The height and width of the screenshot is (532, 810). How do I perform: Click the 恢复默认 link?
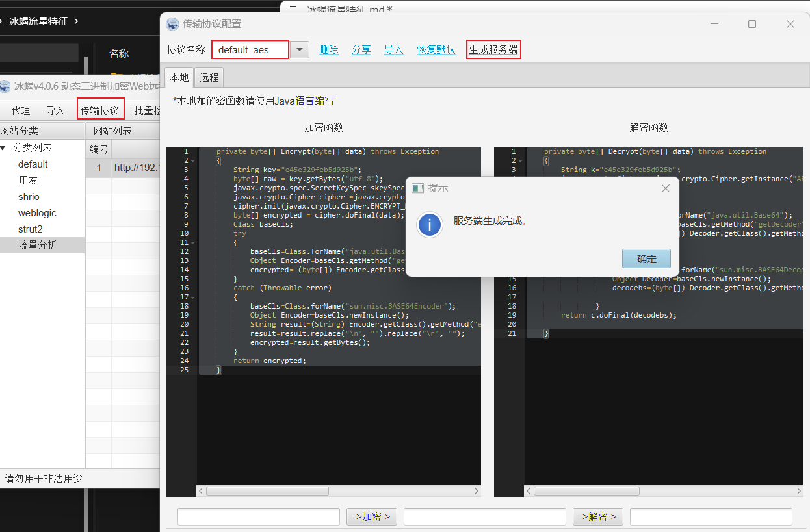[436, 50]
